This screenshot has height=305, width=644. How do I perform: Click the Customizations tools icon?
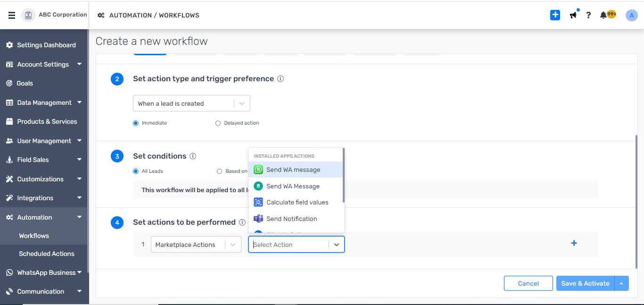[9, 179]
